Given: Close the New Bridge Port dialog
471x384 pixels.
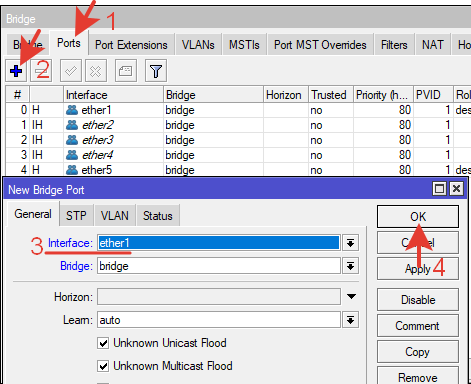Looking at the screenshot, I should pos(456,189).
